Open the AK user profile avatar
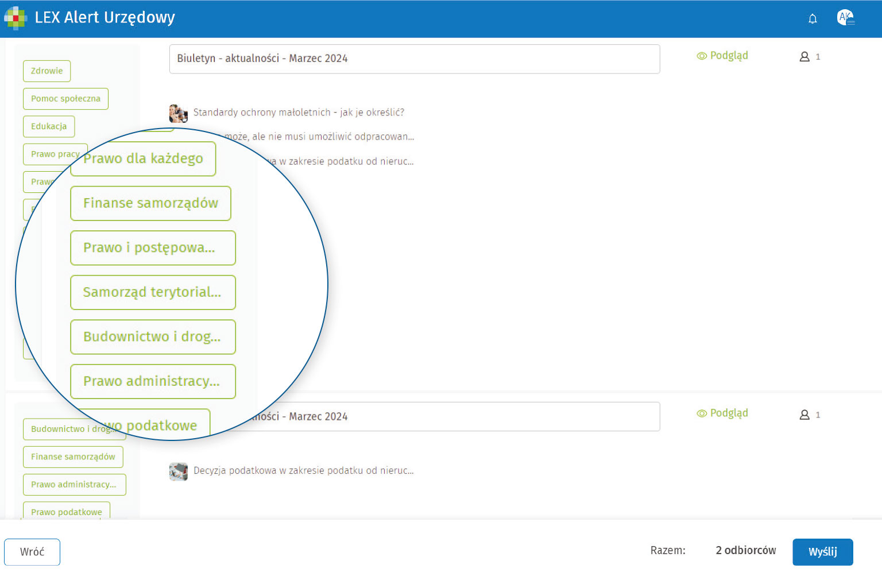 (x=845, y=18)
